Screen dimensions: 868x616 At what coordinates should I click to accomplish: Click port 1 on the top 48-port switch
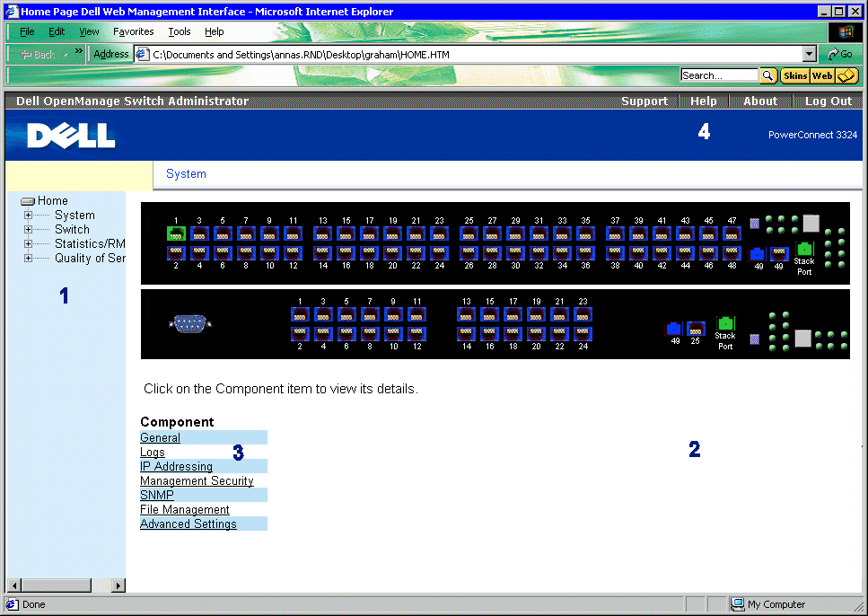176,233
